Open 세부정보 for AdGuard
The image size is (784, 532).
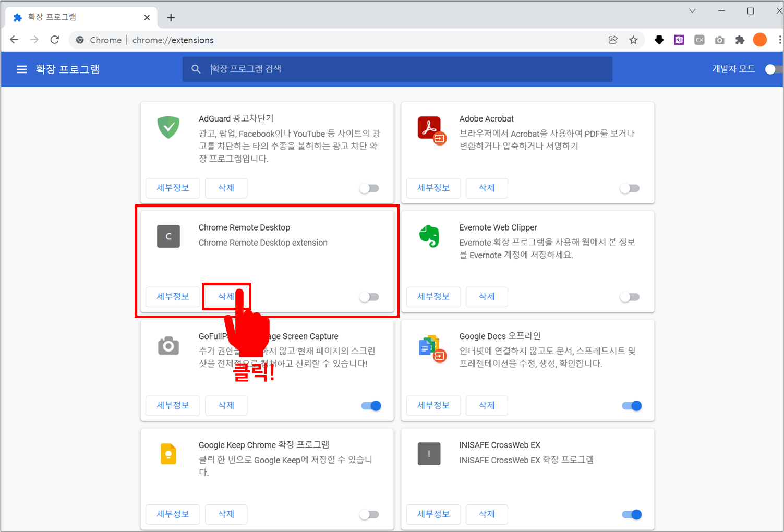coord(173,188)
